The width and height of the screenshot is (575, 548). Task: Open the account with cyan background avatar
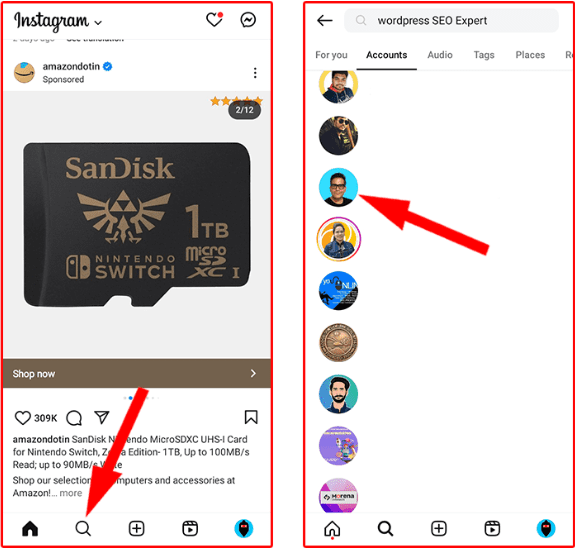pos(338,187)
